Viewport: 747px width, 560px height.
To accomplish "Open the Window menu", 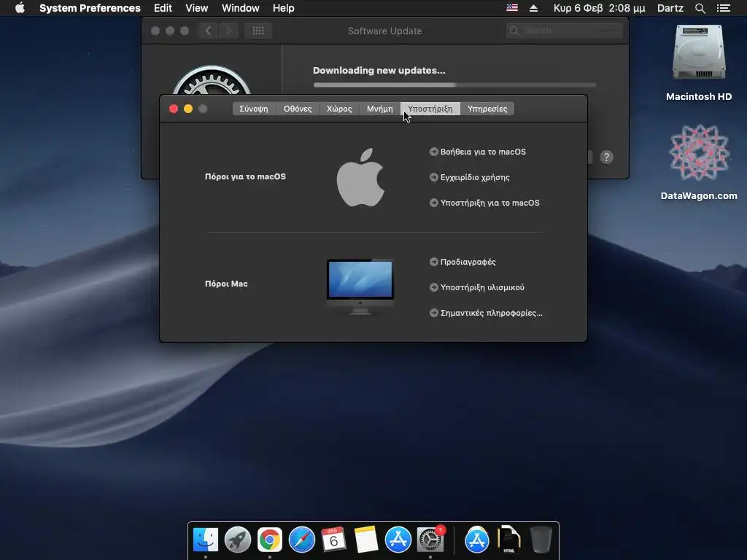I will pyautogui.click(x=241, y=8).
